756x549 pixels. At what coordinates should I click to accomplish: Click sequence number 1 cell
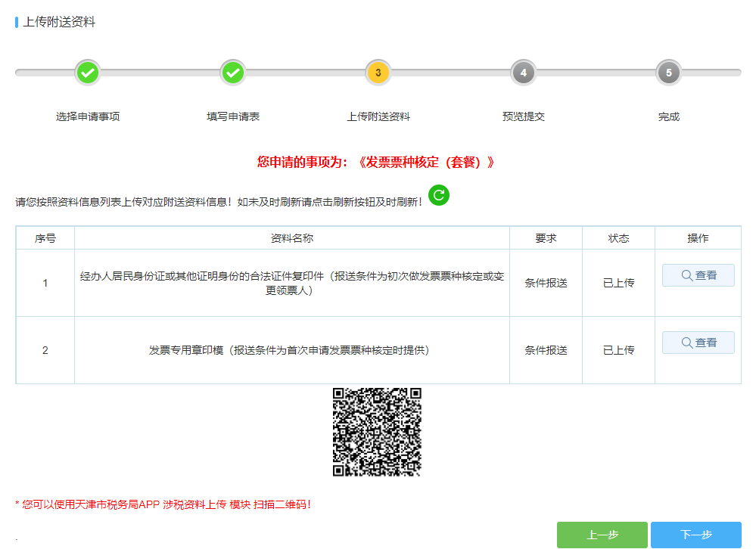[45, 283]
